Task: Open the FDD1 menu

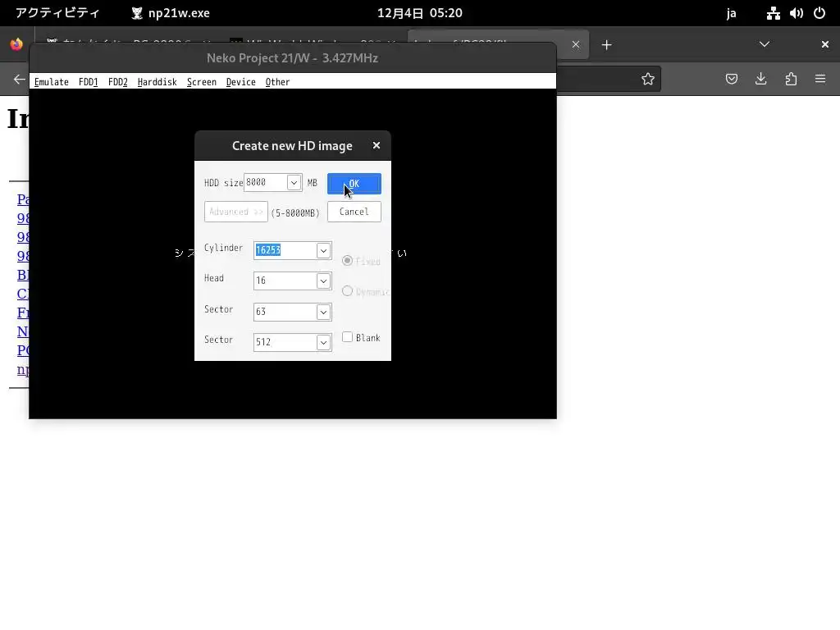Action: [x=89, y=82]
